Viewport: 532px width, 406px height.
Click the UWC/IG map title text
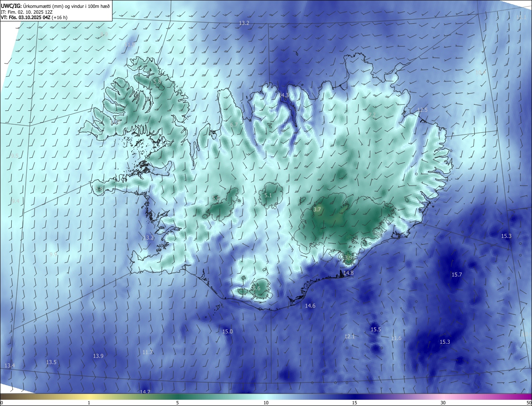click(x=55, y=6)
